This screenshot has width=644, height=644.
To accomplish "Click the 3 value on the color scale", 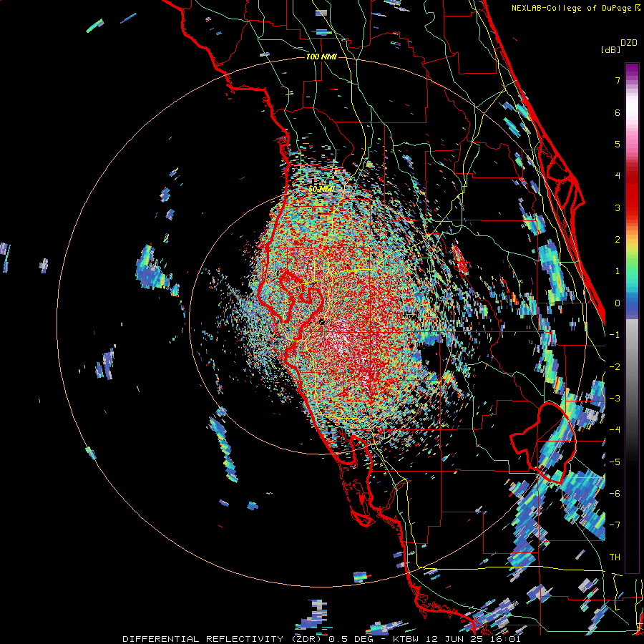I will point(618,208).
